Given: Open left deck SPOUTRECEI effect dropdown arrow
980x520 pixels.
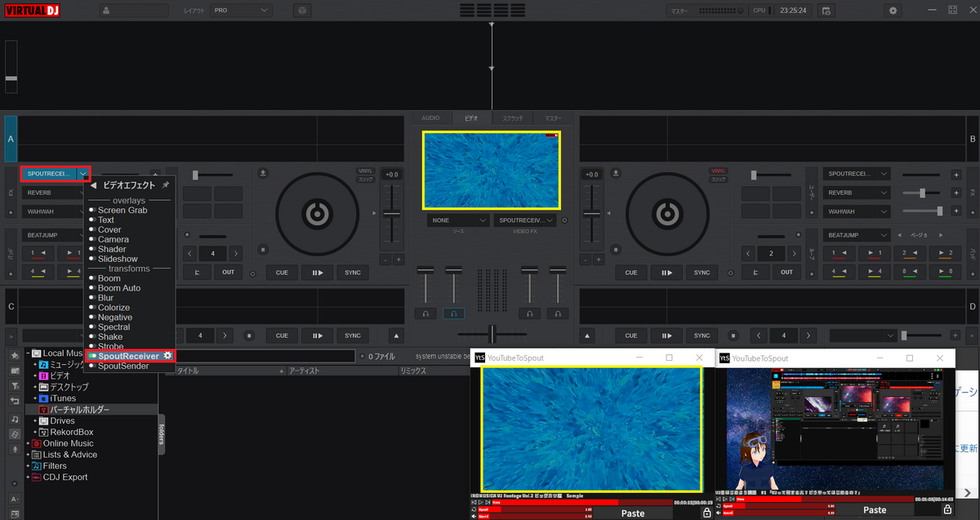Looking at the screenshot, I should (83, 174).
